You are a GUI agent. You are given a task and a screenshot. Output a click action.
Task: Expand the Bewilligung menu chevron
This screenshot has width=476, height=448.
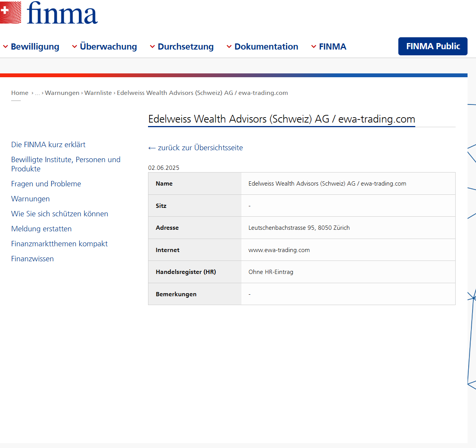(x=5, y=46)
